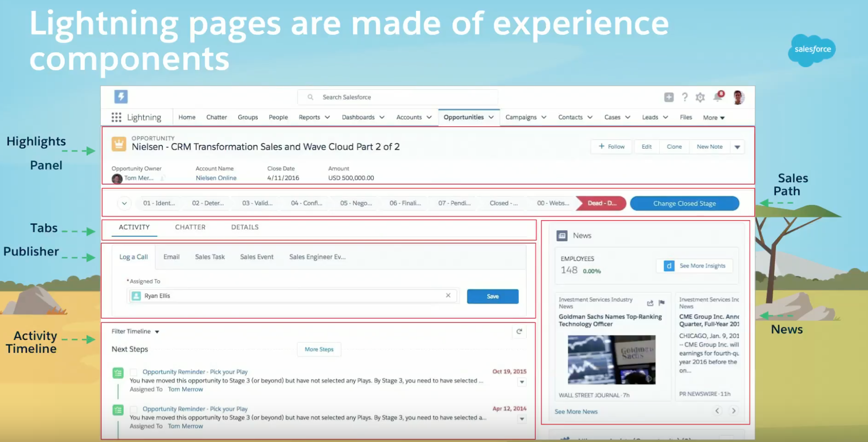This screenshot has height=442, width=868.
Task: Open actions menu for Apr 12 task
Action: [x=522, y=419]
